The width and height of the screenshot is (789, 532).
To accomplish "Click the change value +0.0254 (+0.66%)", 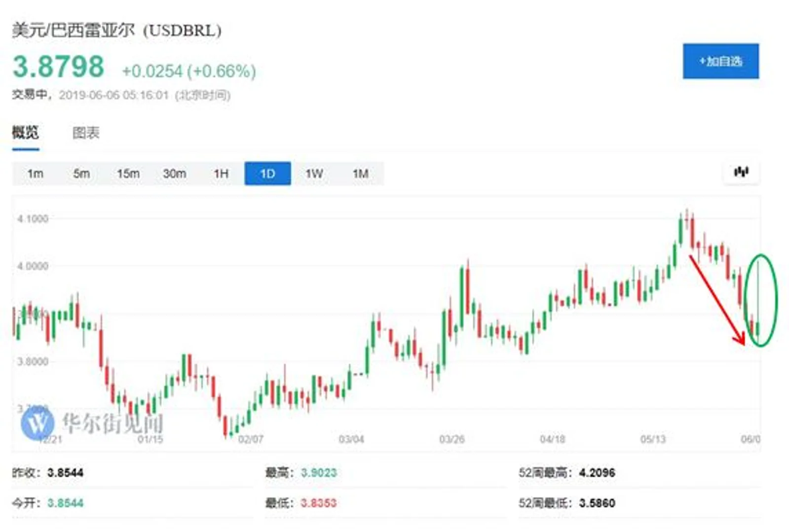I will pos(189,71).
